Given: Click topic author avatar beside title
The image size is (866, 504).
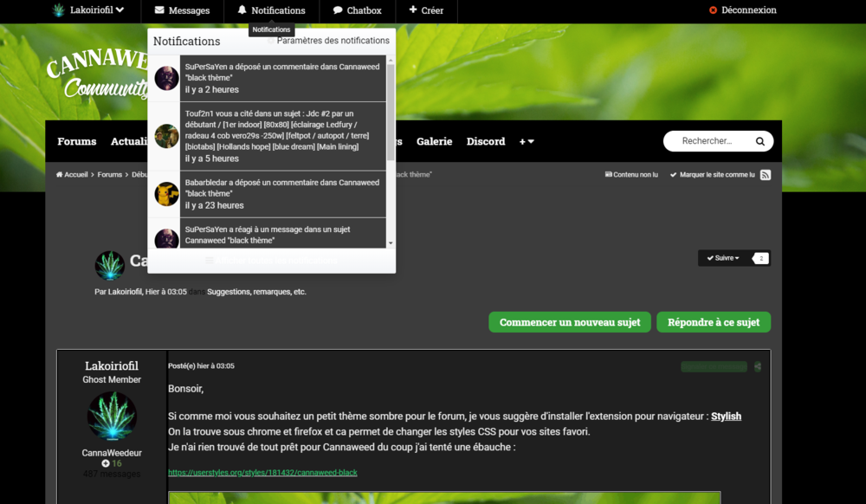Looking at the screenshot, I should click(x=109, y=266).
